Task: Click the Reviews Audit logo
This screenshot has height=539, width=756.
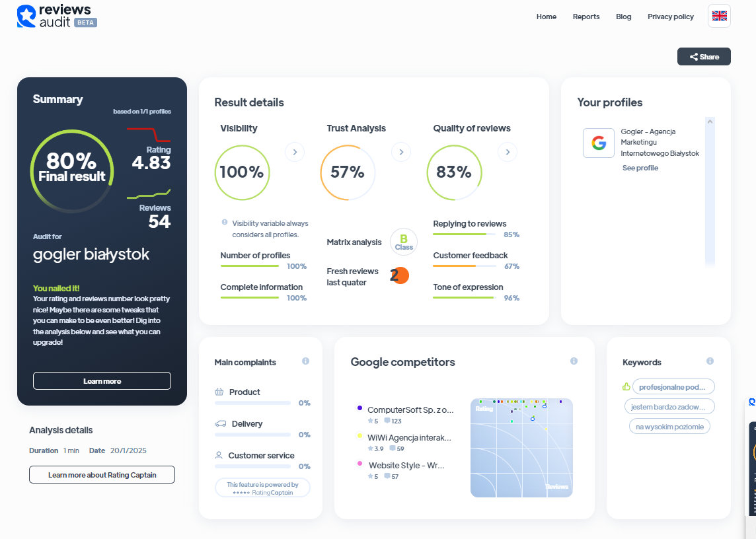Action: (56, 16)
